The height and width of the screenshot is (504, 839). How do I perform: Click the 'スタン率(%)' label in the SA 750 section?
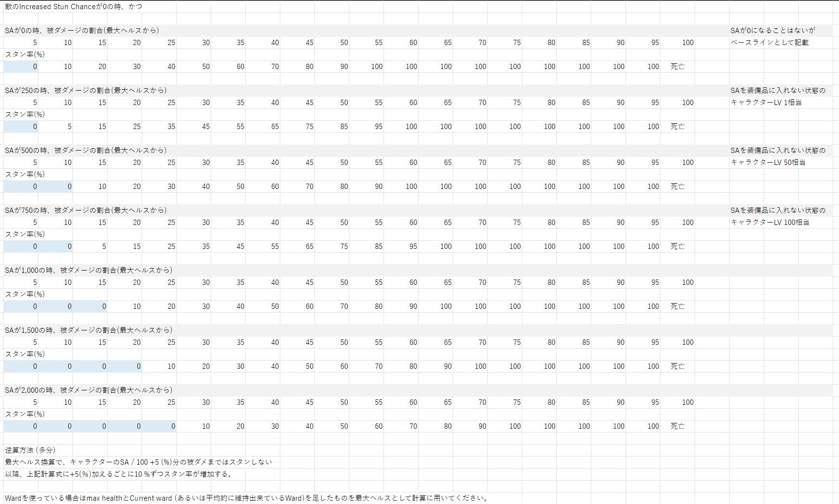click(24, 234)
